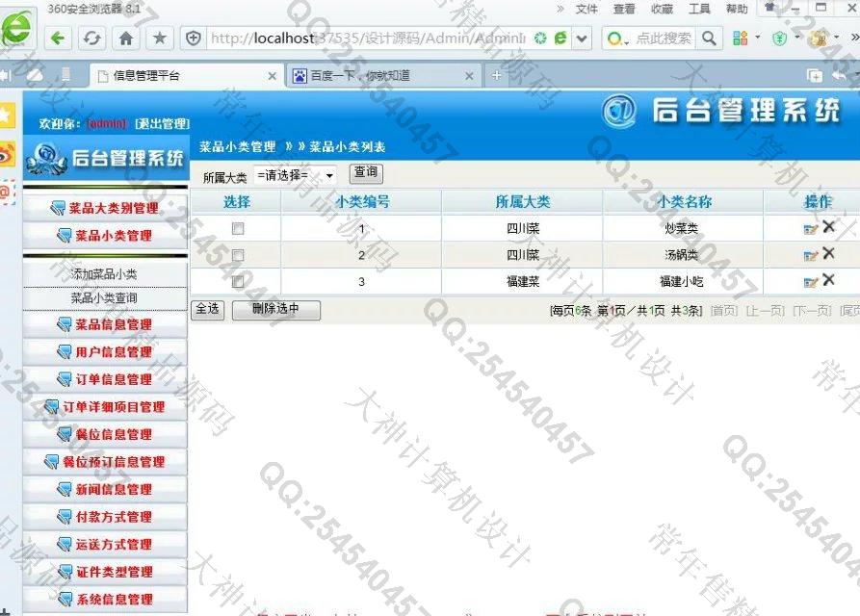Delete row 2 汤锅类 with the X icon

(828, 254)
